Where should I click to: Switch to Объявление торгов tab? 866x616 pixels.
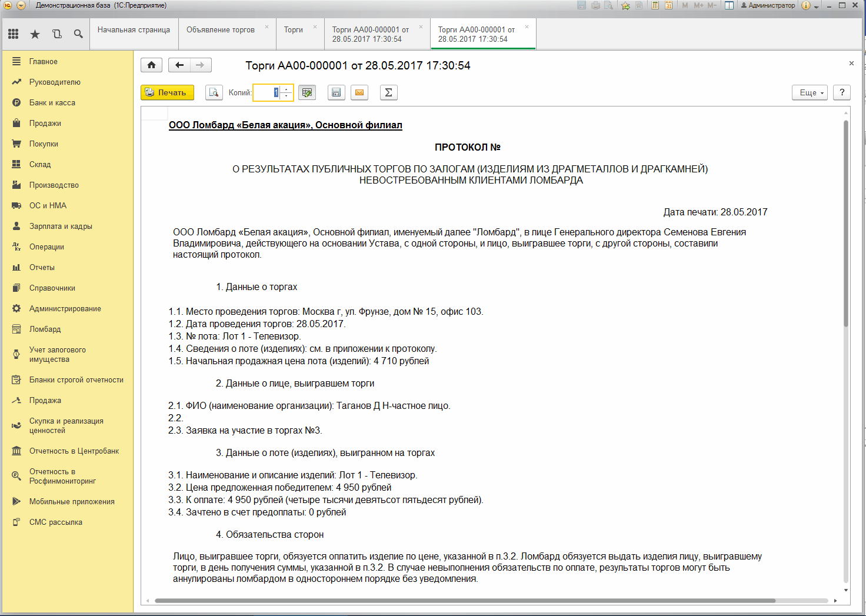221,29
